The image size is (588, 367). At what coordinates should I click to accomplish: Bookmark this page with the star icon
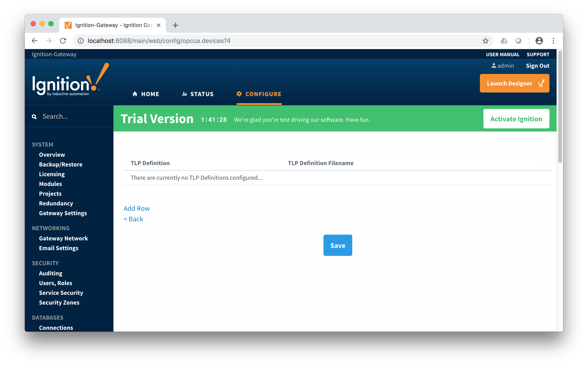point(485,41)
